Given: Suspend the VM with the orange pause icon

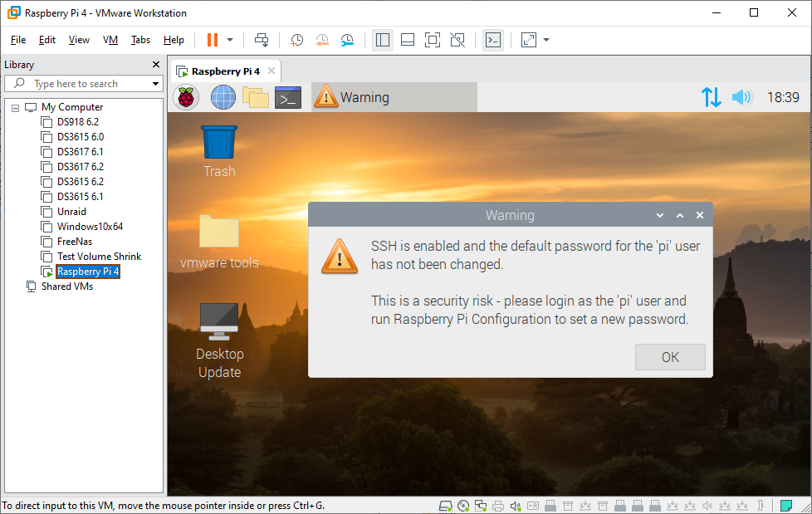Looking at the screenshot, I should point(213,40).
